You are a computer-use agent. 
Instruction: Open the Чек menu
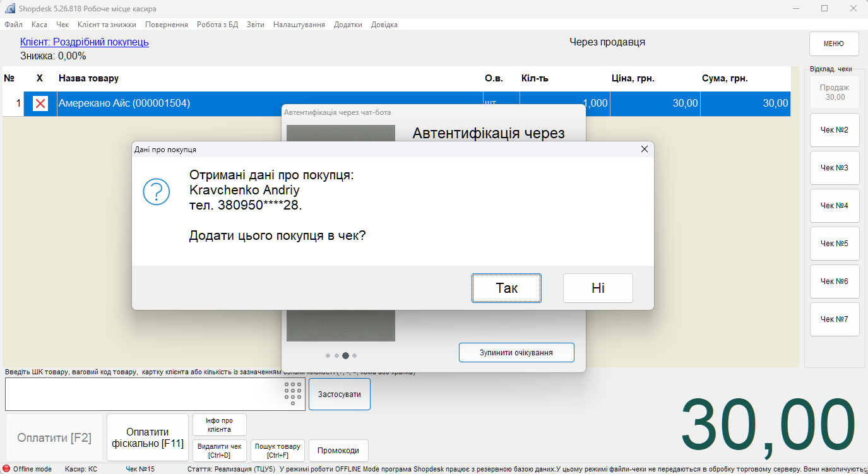click(x=62, y=25)
